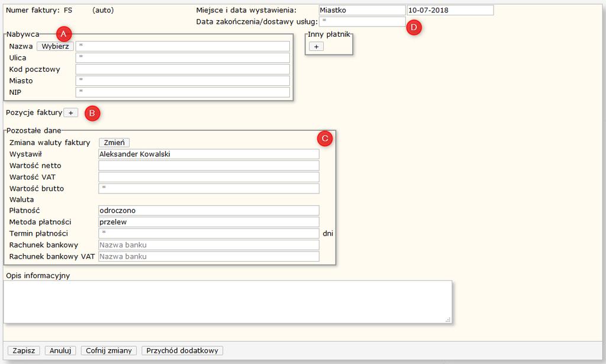Focus the Termin płatności field
The image size is (606, 364).
(x=209, y=233)
